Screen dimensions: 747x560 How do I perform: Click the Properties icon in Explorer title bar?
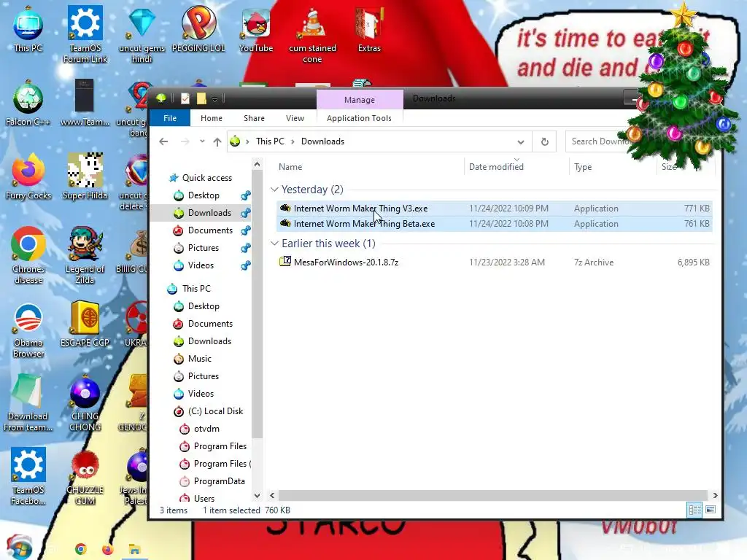click(x=185, y=98)
